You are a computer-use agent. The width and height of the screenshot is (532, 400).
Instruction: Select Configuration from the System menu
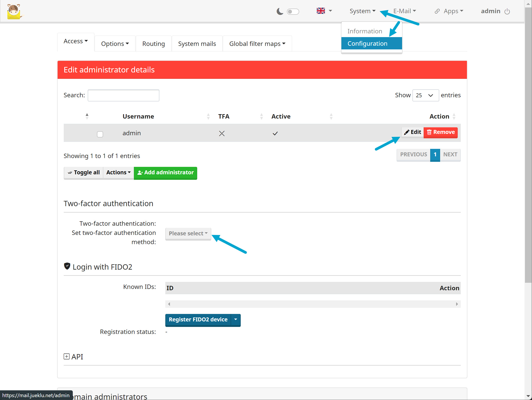tap(367, 43)
